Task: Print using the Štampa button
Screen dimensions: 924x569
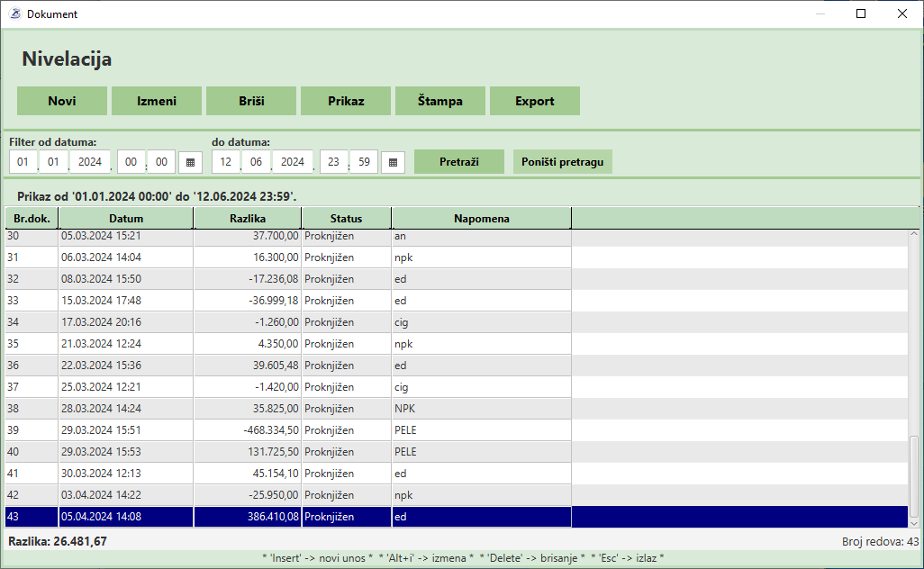Action: (440, 101)
